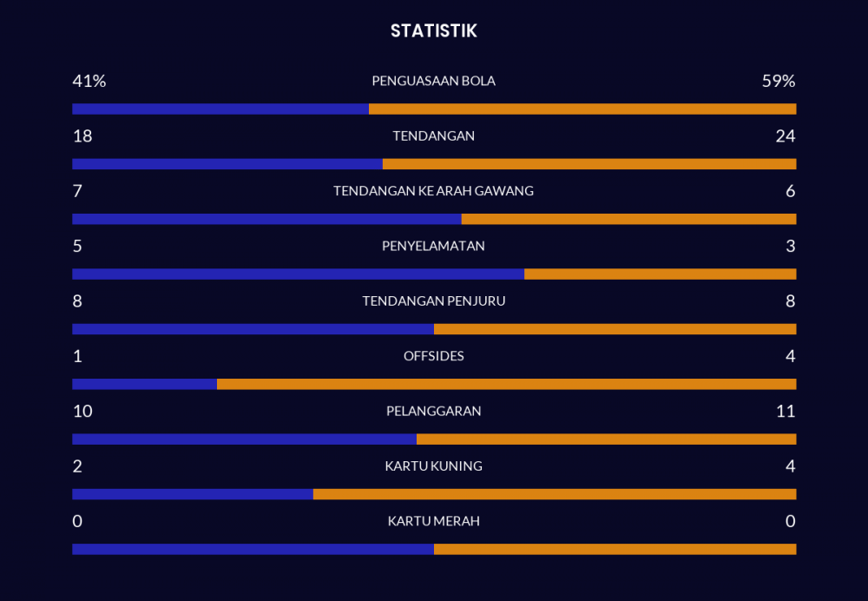Click orange segment of Kartu Kuning bar
Screen dimensions: 868x601
tap(555, 494)
